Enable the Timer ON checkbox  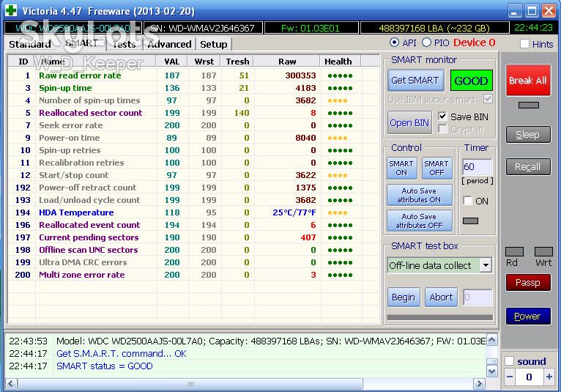pos(467,201)
